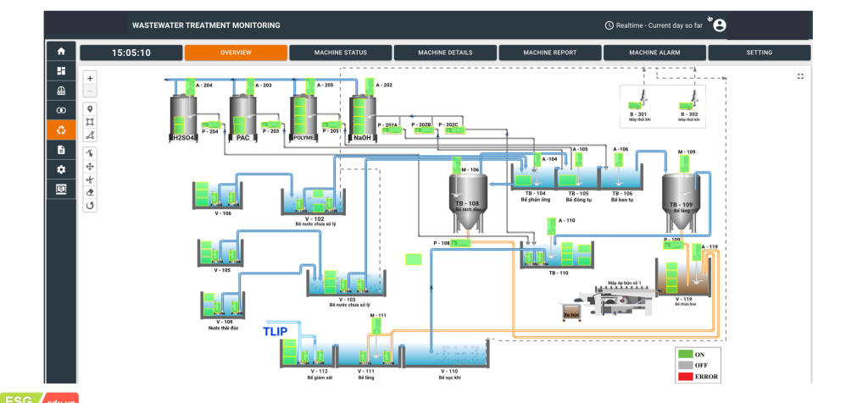Open the Home page in sidebar

(60, 52)
